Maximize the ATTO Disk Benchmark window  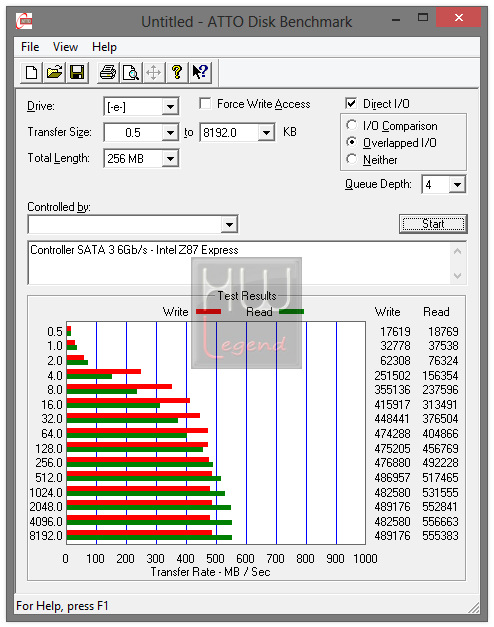pyautogui.click(x=423, y=18)
